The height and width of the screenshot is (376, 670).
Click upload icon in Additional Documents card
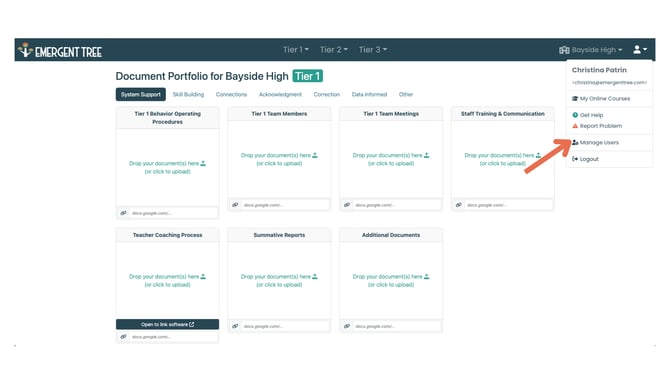(426, 276)
